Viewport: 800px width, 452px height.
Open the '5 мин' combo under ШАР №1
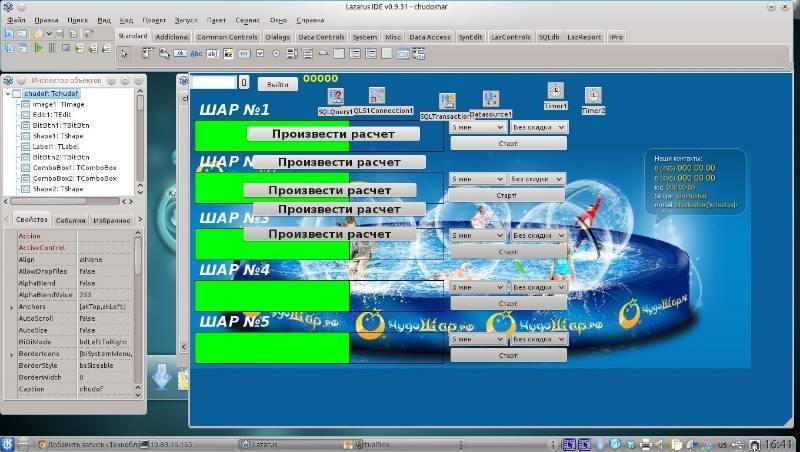[x=478, y=128]
